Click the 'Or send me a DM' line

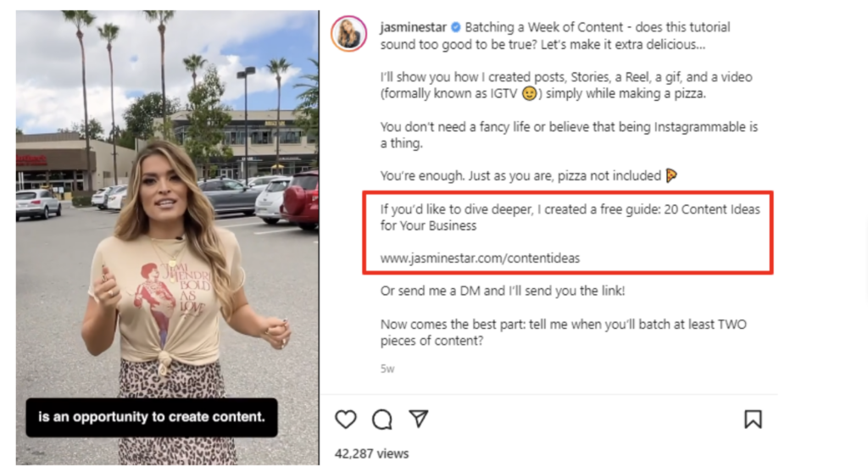[x=503, y=292]
